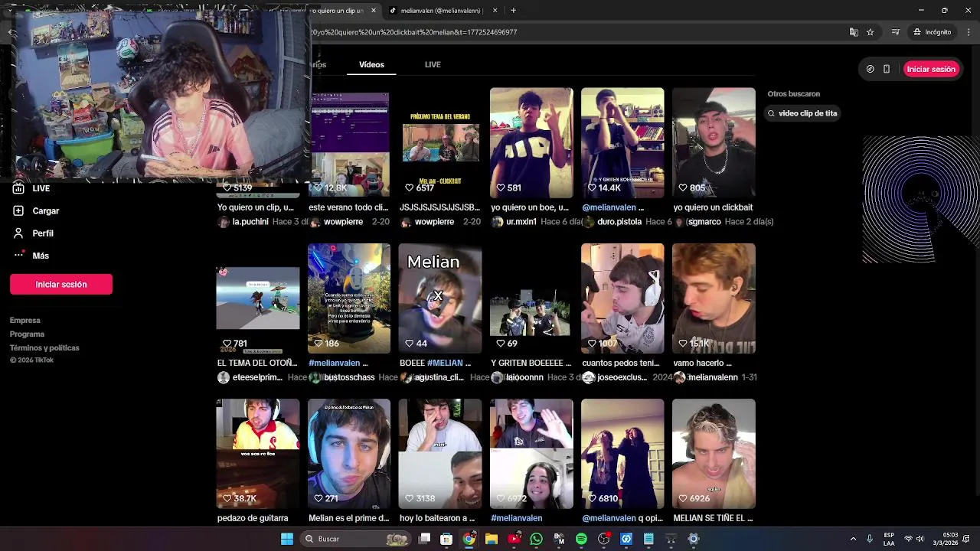Click suggested search 'video clip de tita'
This screenshot has width=980, height=551.
pos(802,113)
